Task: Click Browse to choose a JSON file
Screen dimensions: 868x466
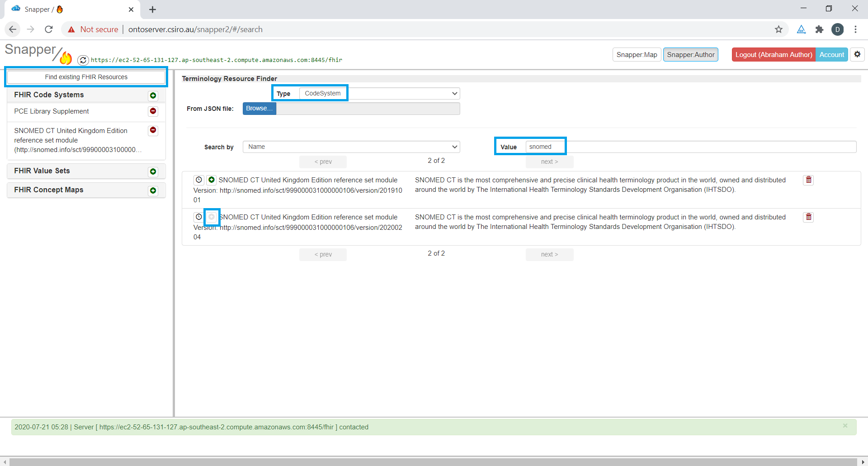Action: pyautogui.click(x=259, y=109)
